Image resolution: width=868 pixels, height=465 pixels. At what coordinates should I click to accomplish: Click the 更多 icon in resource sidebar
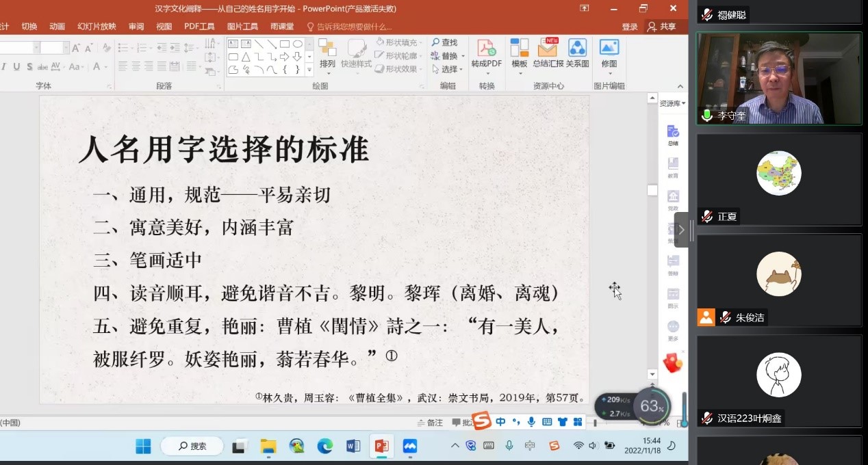673,331
